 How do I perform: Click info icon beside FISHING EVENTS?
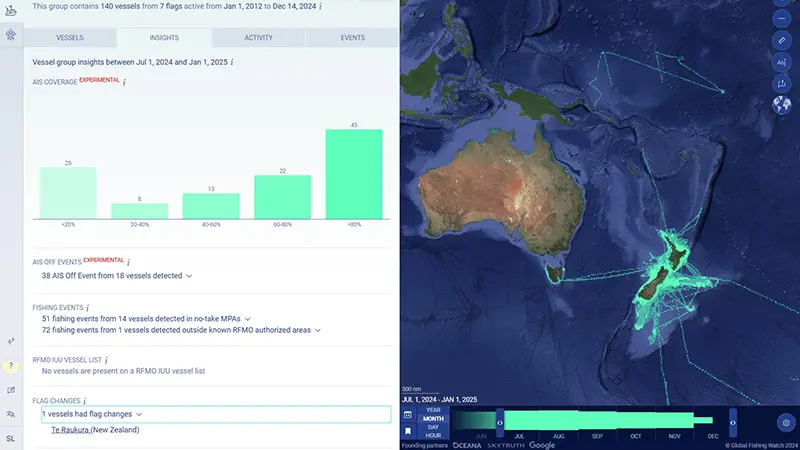[x=87, y=308]
